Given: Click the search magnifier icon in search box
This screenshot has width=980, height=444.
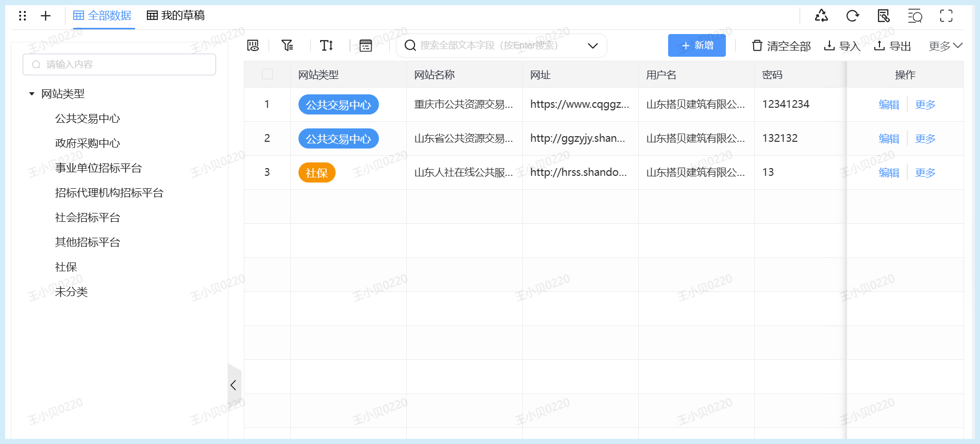Looking at the screenshot, I should pos(410,45).
